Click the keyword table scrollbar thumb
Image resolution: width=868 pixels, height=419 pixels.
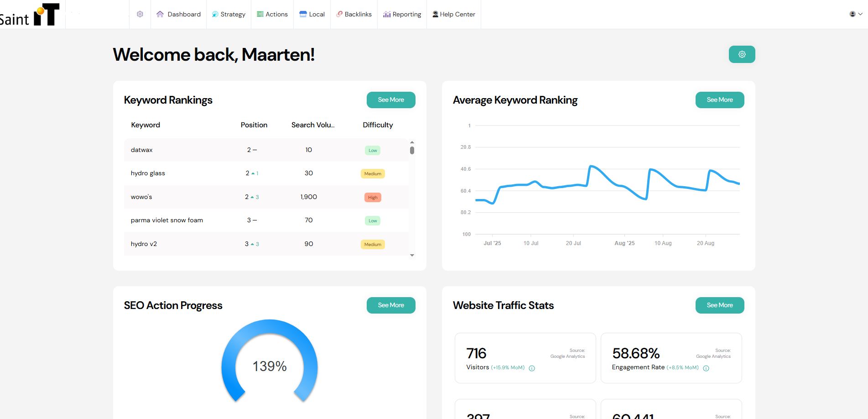click(x=412, y=150)
